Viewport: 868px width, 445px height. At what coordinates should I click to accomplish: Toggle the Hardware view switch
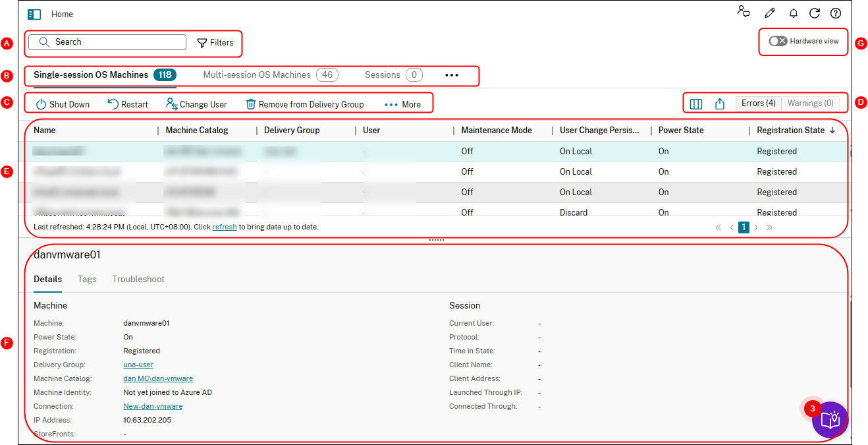pos(778,41)
